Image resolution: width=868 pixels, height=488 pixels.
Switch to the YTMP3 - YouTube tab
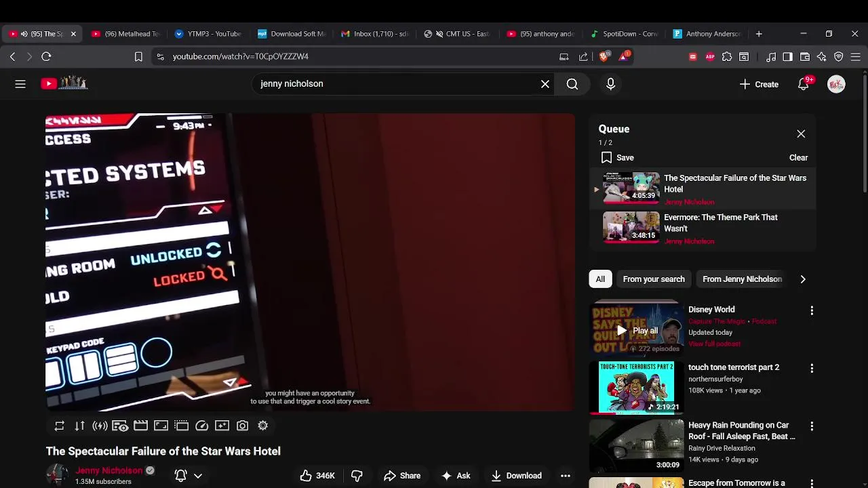coord(208,34)
